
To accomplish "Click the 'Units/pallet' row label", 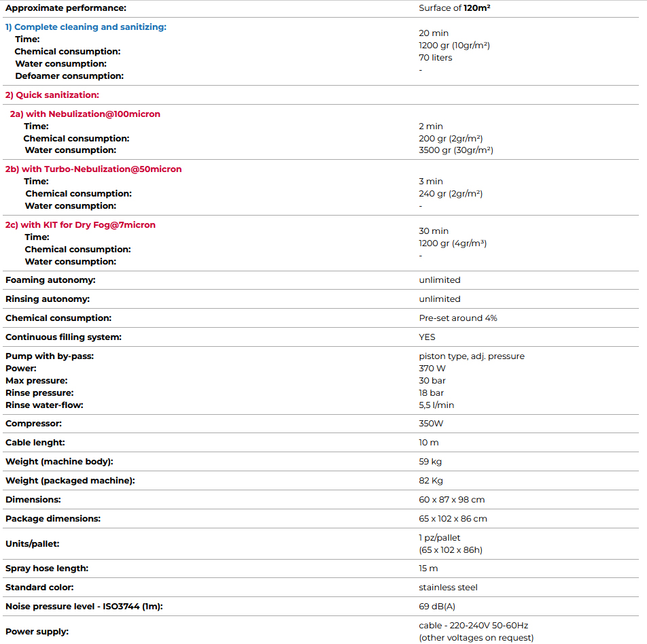I will coord(33,544).
